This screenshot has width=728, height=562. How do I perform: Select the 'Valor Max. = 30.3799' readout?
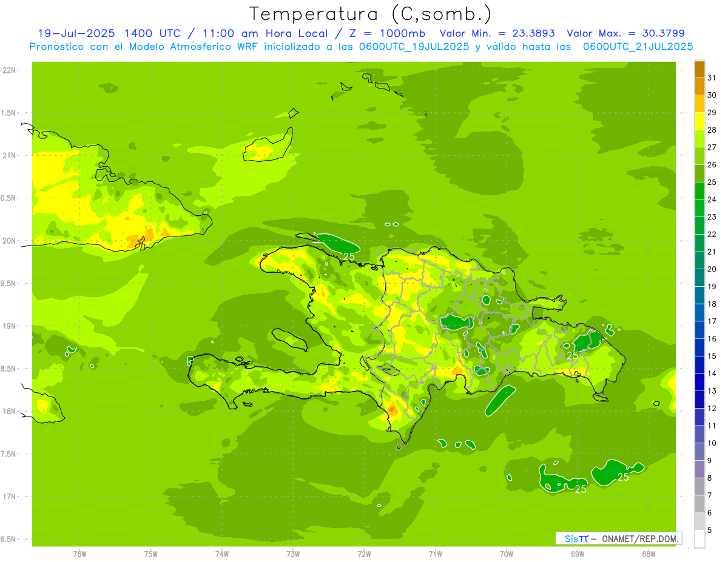[625, 33]
